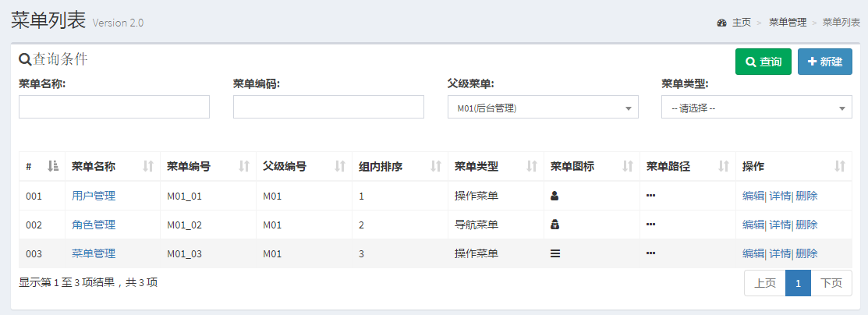Select page 1 in pagination
This screenshot has height=315, width=868.
pos(799,283)
